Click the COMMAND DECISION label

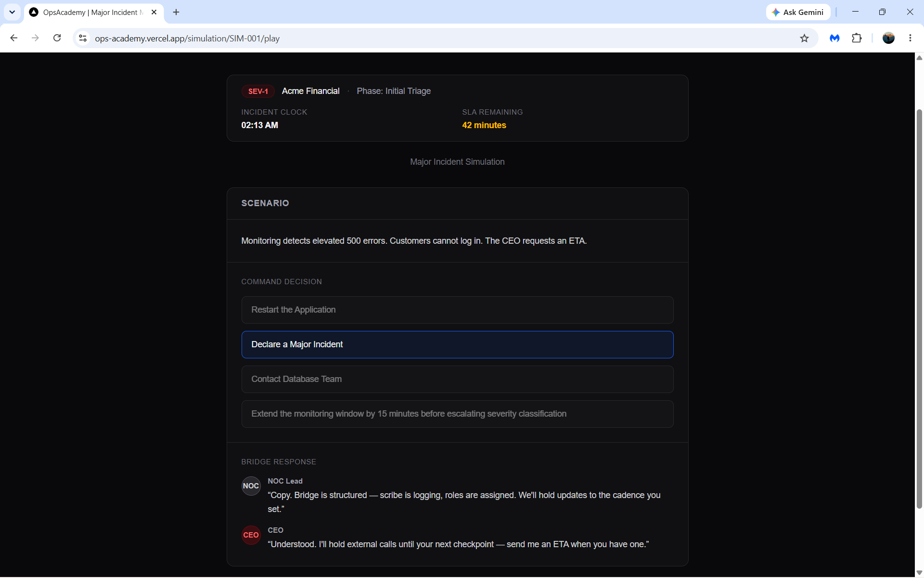click(282, 282)
